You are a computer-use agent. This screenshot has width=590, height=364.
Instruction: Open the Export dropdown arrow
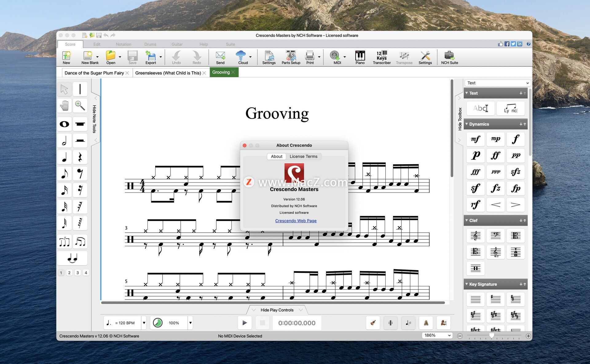[x=161, y=57]
